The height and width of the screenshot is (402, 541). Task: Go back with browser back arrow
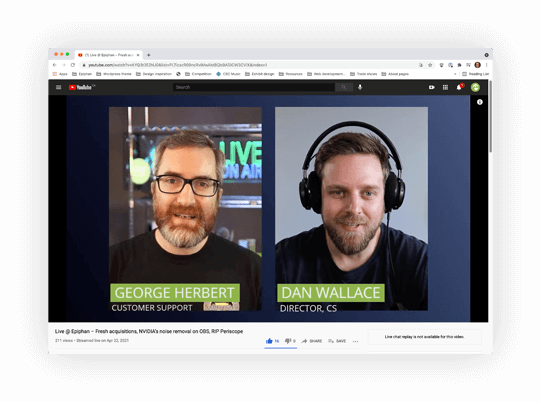55,65
